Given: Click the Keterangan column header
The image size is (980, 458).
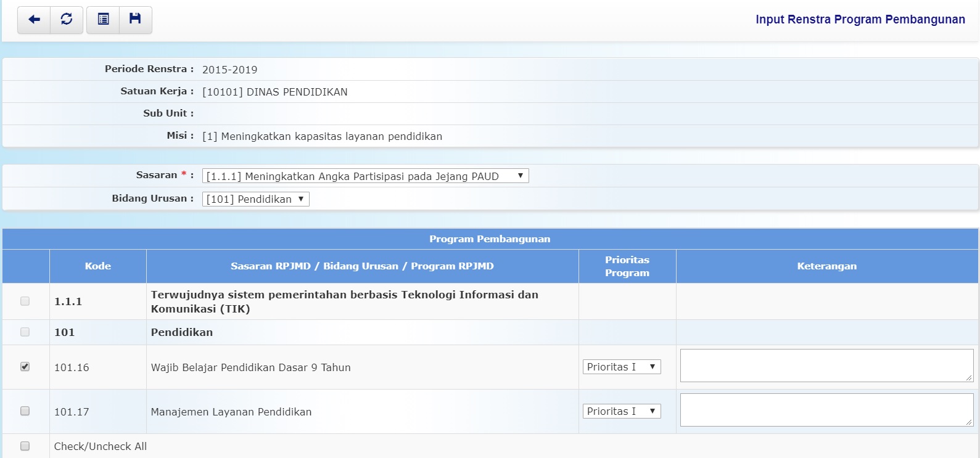Looking at the screenshot, I should (827, 266).
